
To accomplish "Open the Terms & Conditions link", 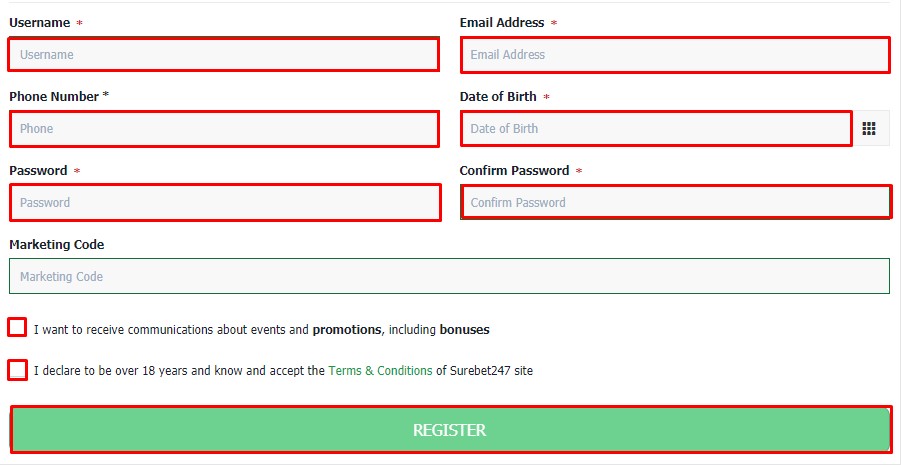I will click(380, 371).
